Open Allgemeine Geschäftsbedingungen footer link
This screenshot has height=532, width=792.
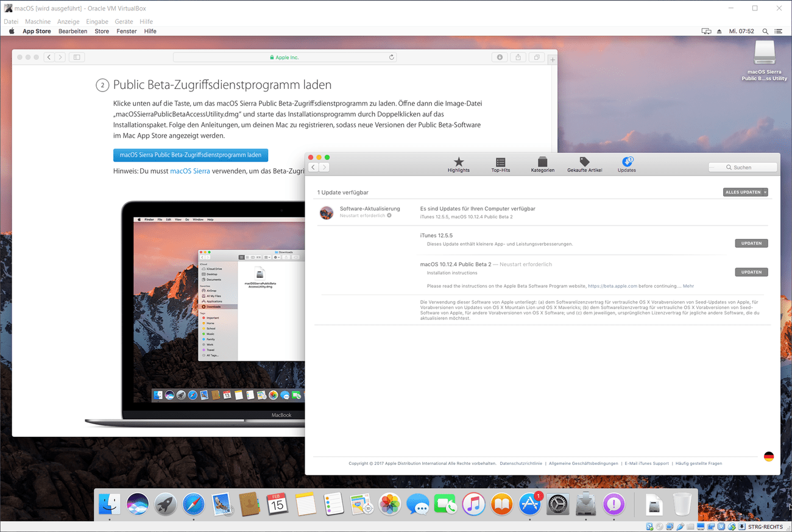584,463
